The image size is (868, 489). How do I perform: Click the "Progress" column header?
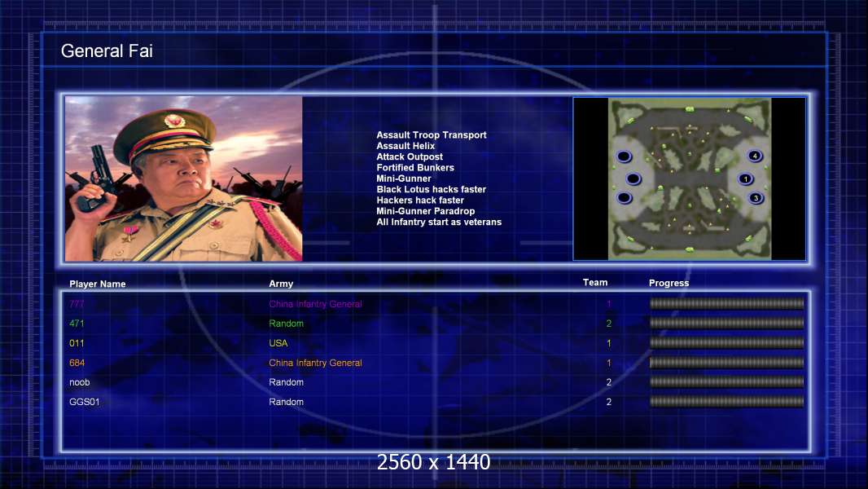669,283
